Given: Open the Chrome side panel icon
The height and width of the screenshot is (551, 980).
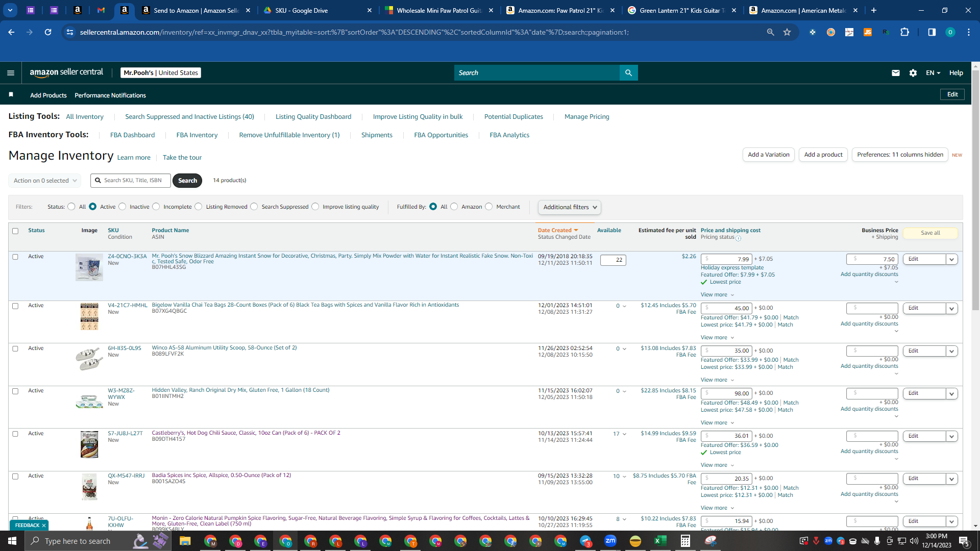Looking at the screenshot, I should pos(932,32).
